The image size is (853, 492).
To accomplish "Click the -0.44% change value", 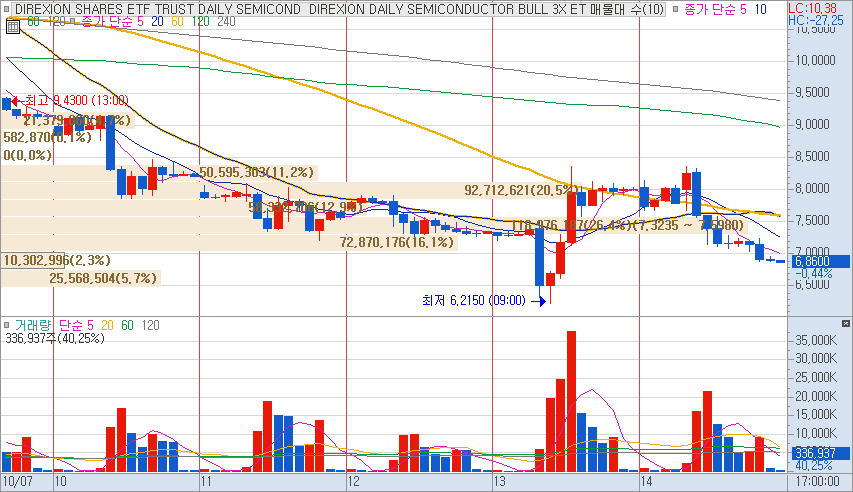I will click(x=813, y=273).
